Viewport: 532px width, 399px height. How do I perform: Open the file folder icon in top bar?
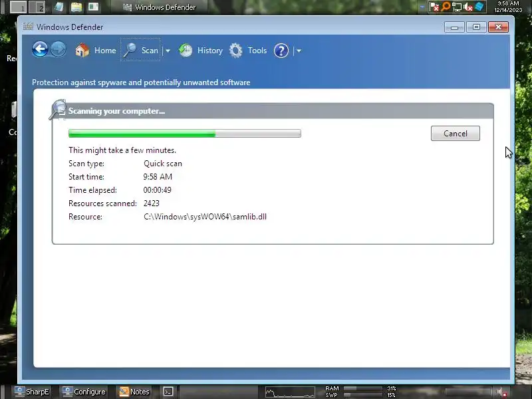tap(76, 7)
